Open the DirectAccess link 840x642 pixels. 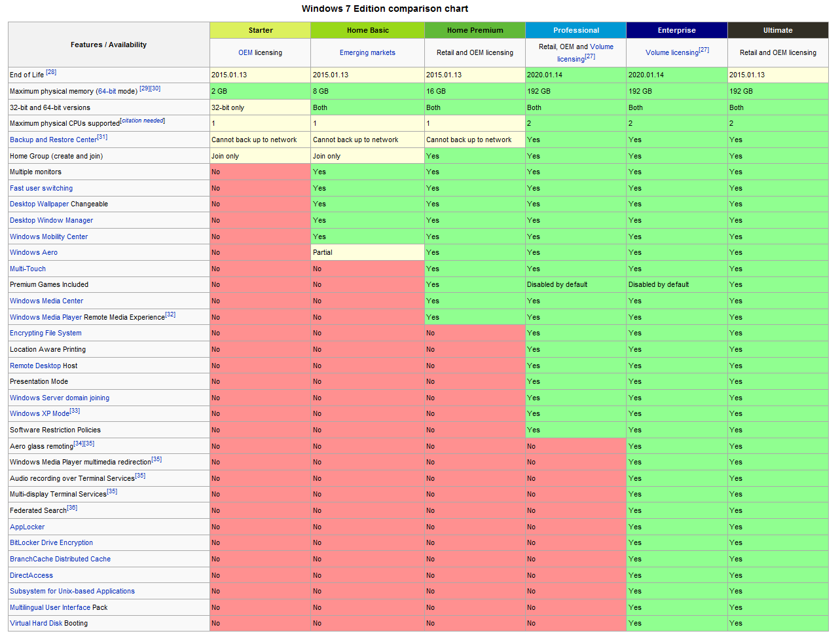coord(31,575)
